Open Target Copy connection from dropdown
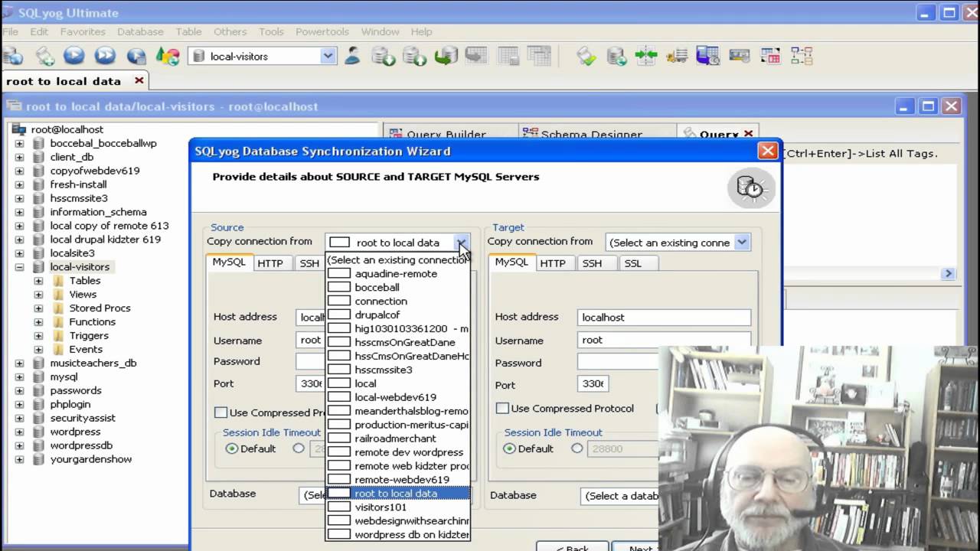This screenshot has width=980, height=551. 741,242
